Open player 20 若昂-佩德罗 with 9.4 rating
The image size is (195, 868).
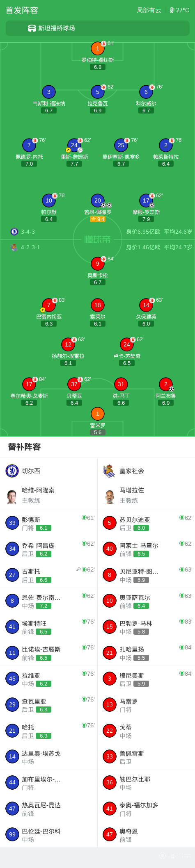98,200
